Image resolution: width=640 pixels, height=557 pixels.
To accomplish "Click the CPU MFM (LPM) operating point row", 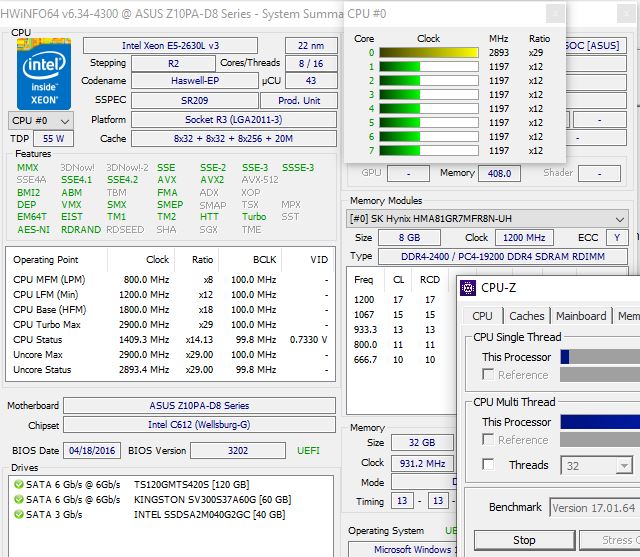I will point(171,280).
